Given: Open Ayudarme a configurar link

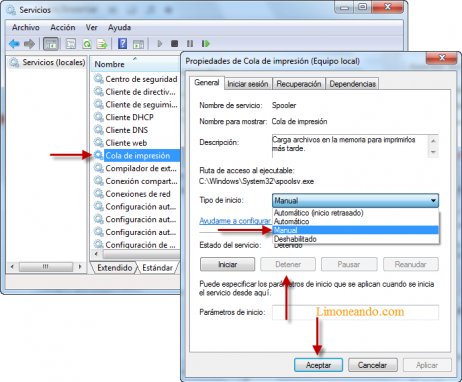Looking at the screenshot, I should pos(235,221).
